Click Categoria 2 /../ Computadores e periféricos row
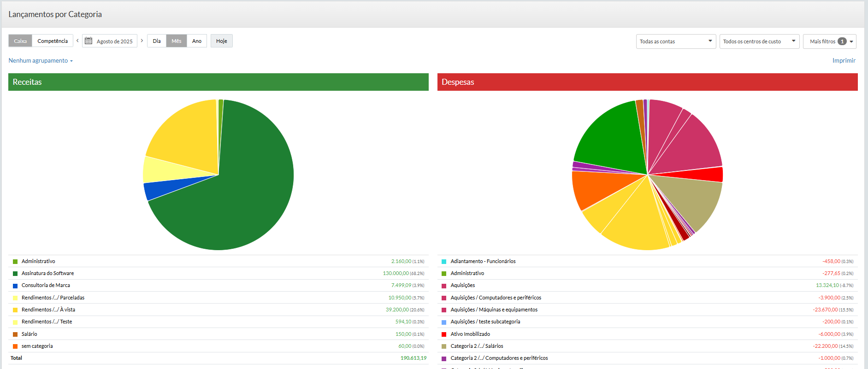868x369 pixels. coord(647,358)
